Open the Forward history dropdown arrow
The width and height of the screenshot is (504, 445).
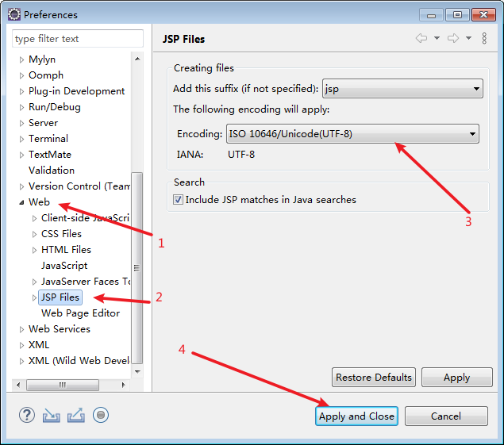click(x=468, y=38)
